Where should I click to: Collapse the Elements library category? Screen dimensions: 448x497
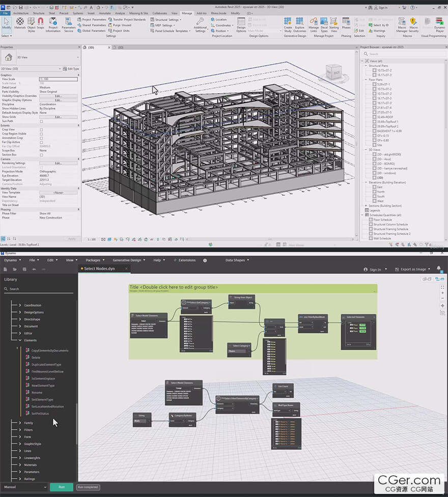point(20,340)
